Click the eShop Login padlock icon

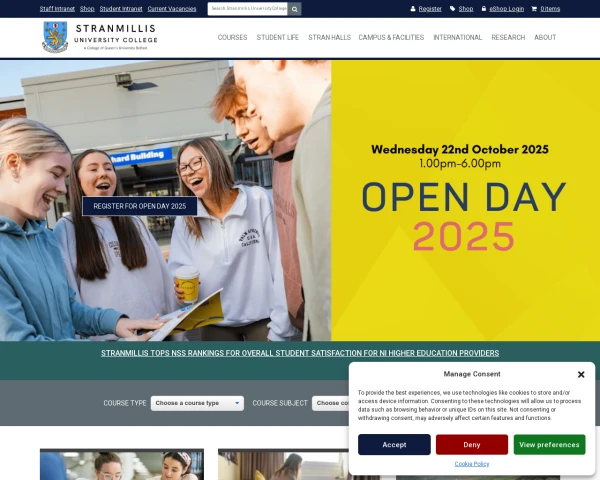pos(484,8)
